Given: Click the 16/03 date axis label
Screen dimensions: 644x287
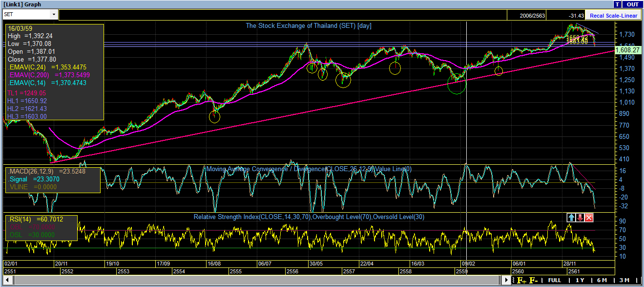Looking at the screenshot, I should (x=417, y=264).
